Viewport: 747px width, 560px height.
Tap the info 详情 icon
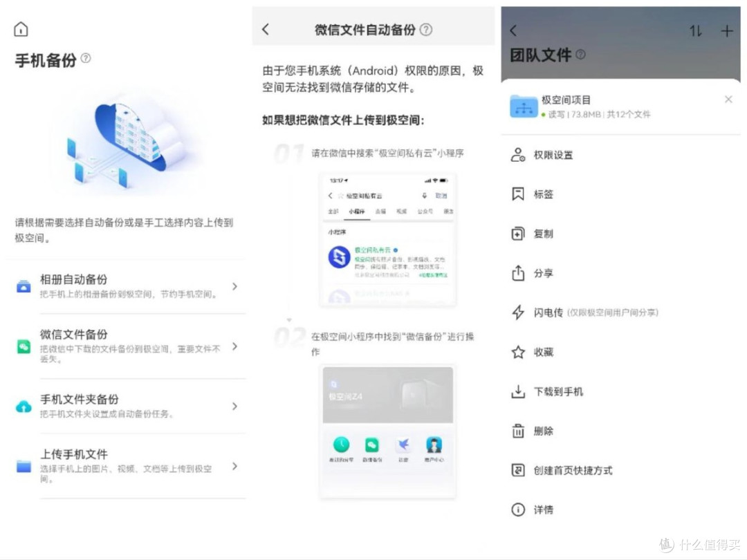click(x=518, y=510)
